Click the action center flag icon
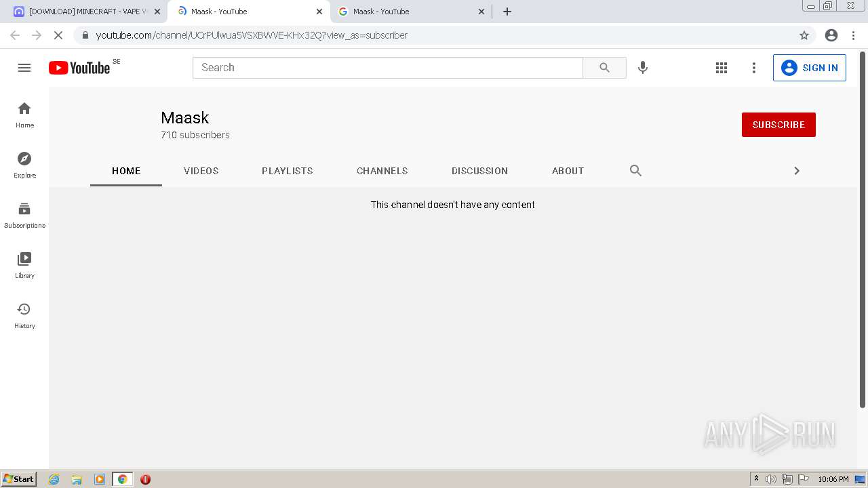 coord(804,479)
